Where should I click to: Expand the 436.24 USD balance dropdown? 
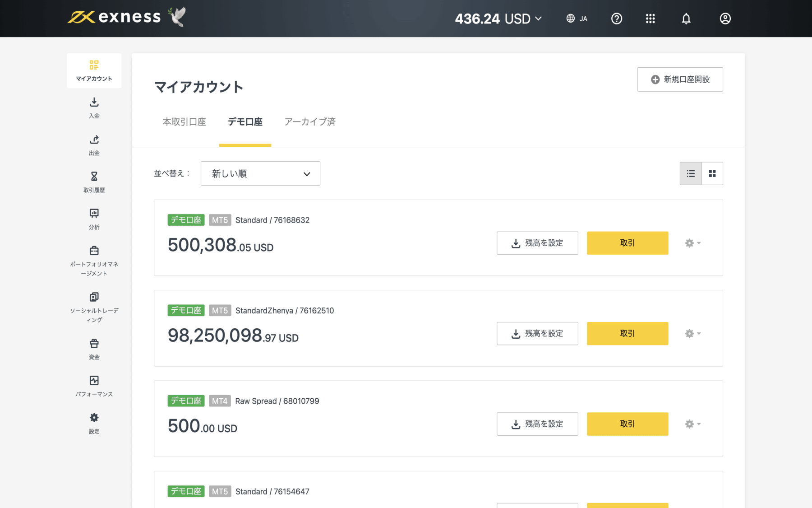[498, 19]
